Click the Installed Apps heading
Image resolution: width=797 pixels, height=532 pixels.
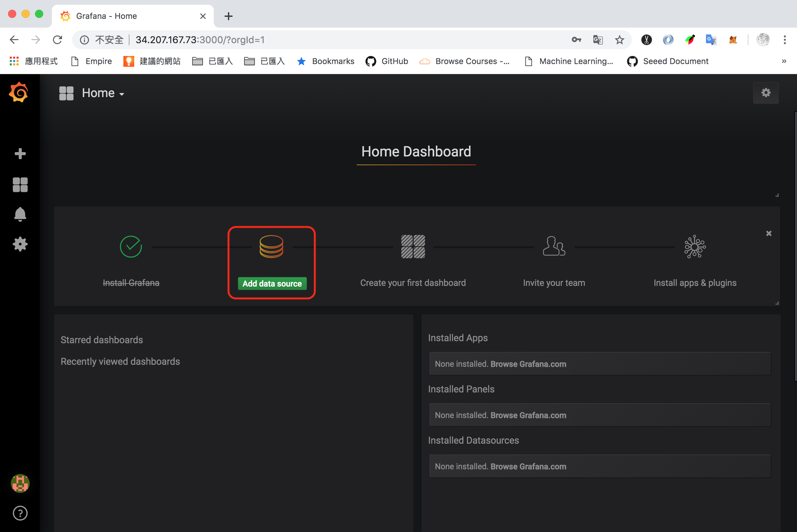click(458, 337)
